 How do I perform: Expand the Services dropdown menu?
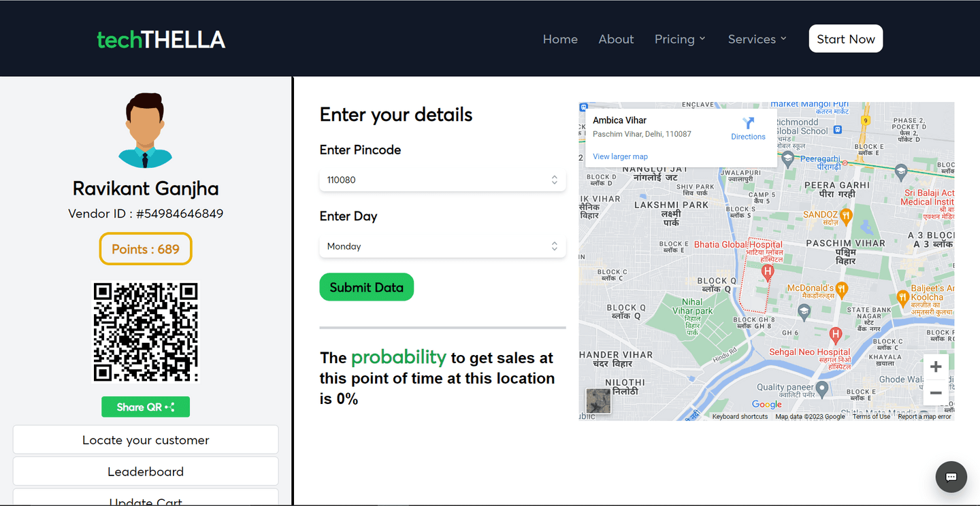pos(757,39)
